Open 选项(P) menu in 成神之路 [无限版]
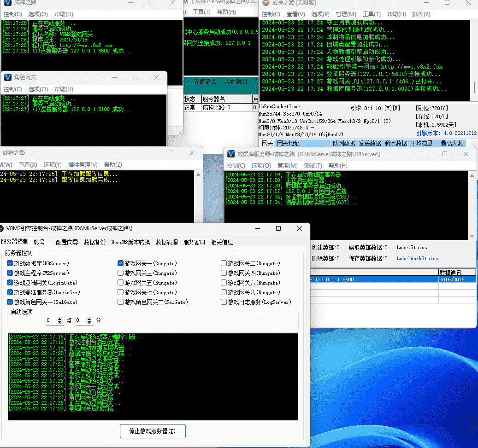 coord(320,14)
